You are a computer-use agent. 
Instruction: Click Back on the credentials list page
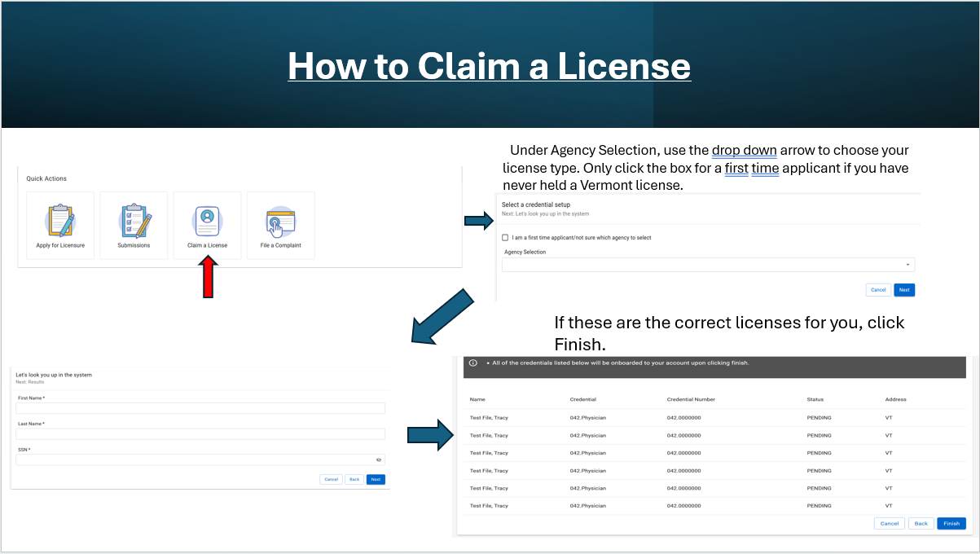[921, 523]
